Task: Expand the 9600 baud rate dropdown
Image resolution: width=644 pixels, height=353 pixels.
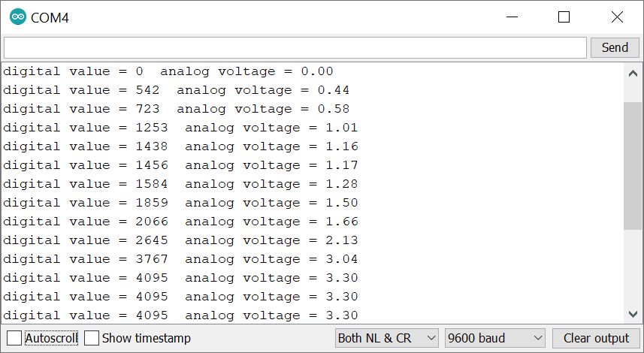Action: 495,338
